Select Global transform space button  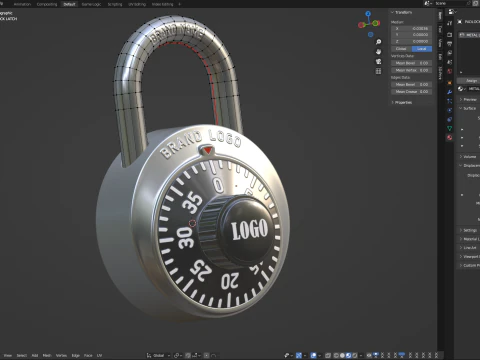(x=401, y=49)
